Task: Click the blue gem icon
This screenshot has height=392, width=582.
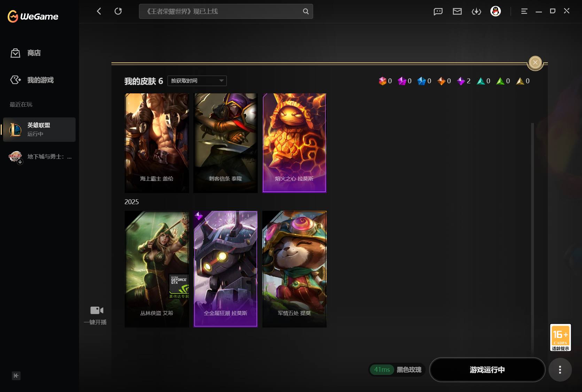Action: [421, 81]
